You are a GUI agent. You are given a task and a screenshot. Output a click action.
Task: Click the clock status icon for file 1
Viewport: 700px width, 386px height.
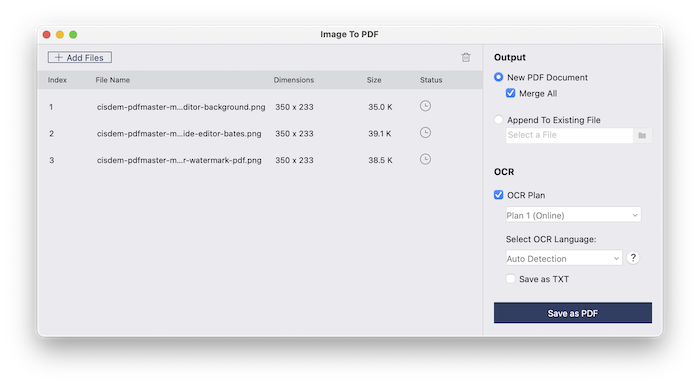425,106
